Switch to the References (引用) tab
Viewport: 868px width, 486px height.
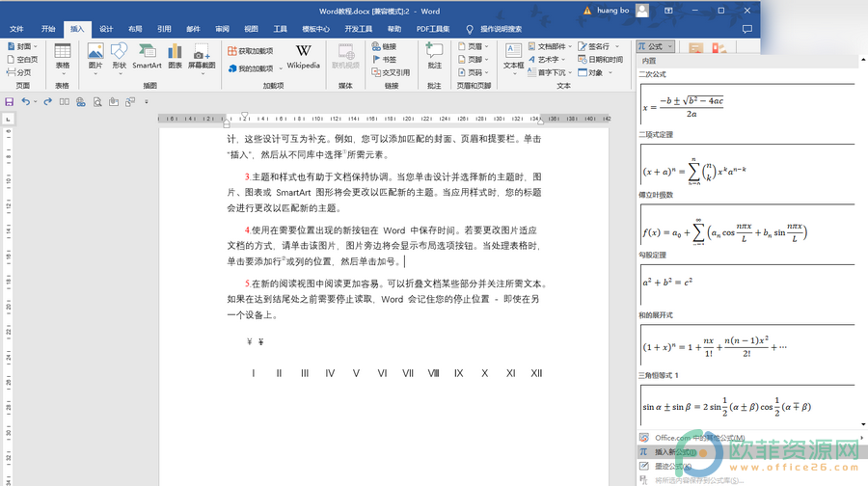pyautogui.click(x=164, y=29)
